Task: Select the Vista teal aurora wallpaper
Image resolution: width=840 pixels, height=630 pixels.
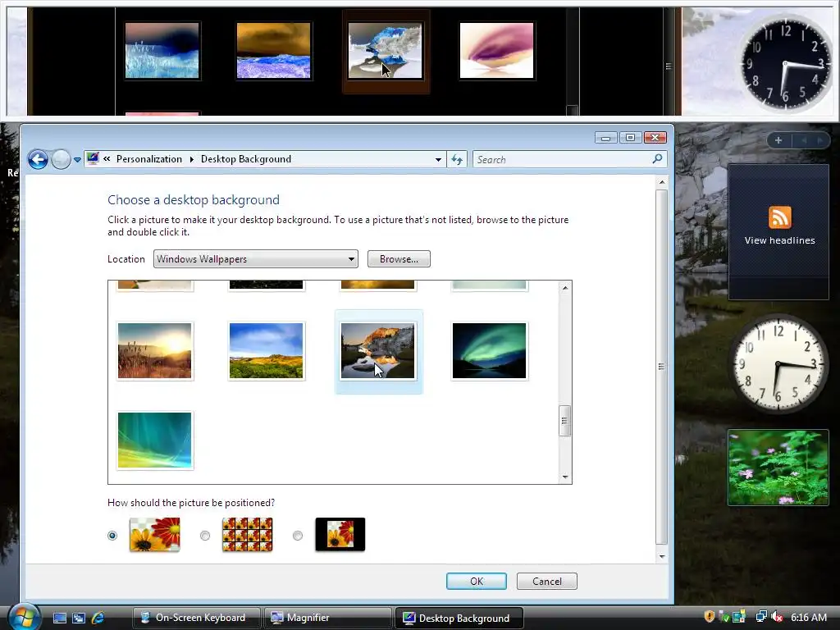Action: click(155, 440)
